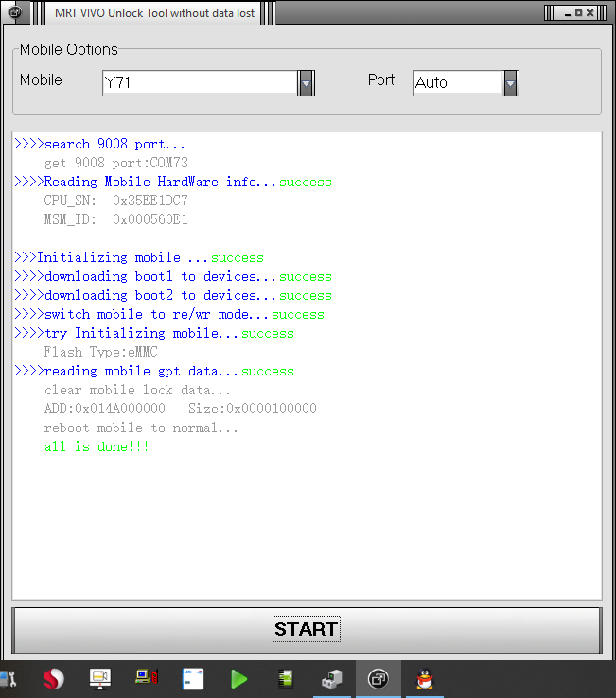616x698 pixels.
Task: Open the white-and-blue window app in taskbar
Action: (193, 679)
